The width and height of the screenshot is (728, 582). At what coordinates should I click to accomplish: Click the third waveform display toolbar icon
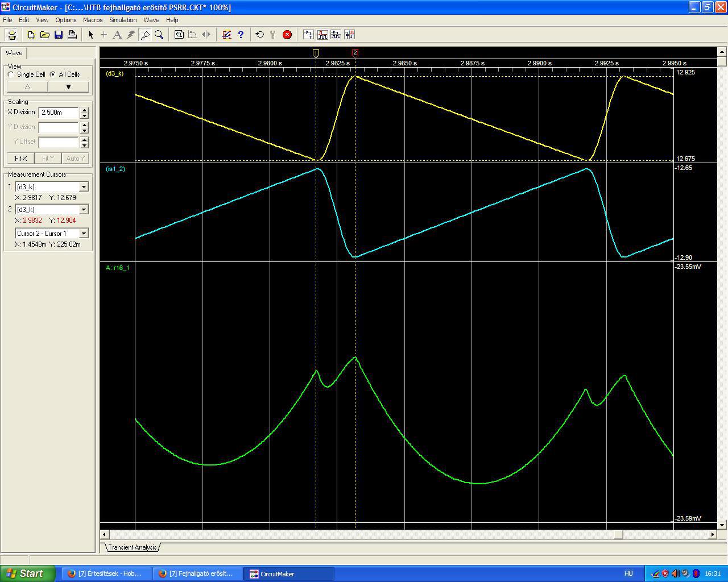(336, 35)
